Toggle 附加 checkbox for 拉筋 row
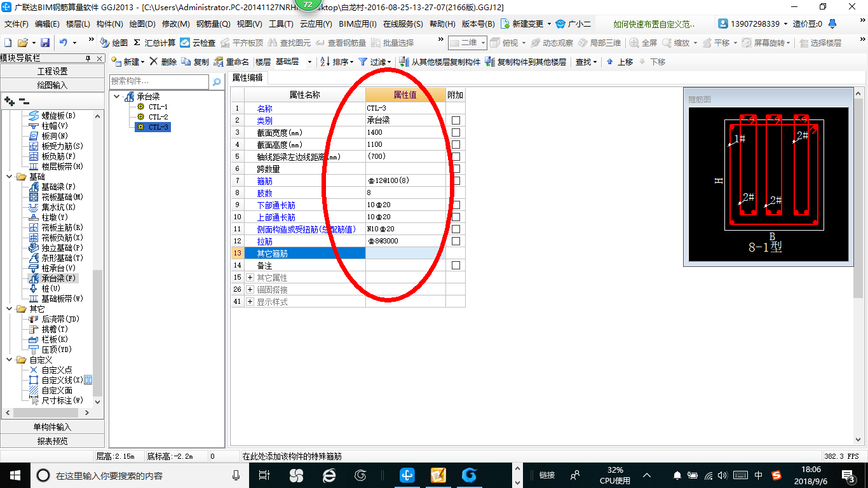Image resolution: width=868 pixels, height=488 pixels. click(x=456, y=241)
